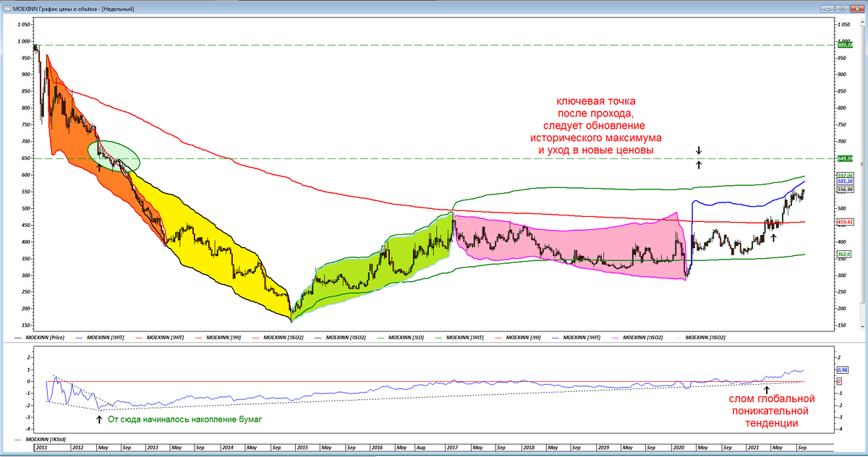Click the 2021 label on time axis
The image size is (868, 457).
(754, 448)
